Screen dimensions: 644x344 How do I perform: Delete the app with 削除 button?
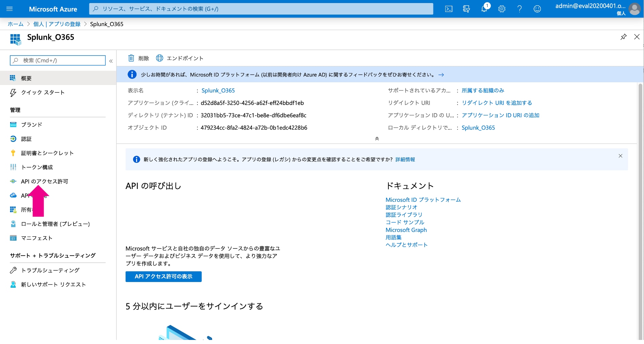click(x=138, y=58)
